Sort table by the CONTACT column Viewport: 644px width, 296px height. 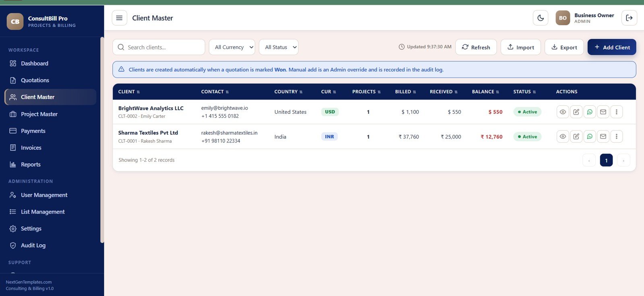215,92
